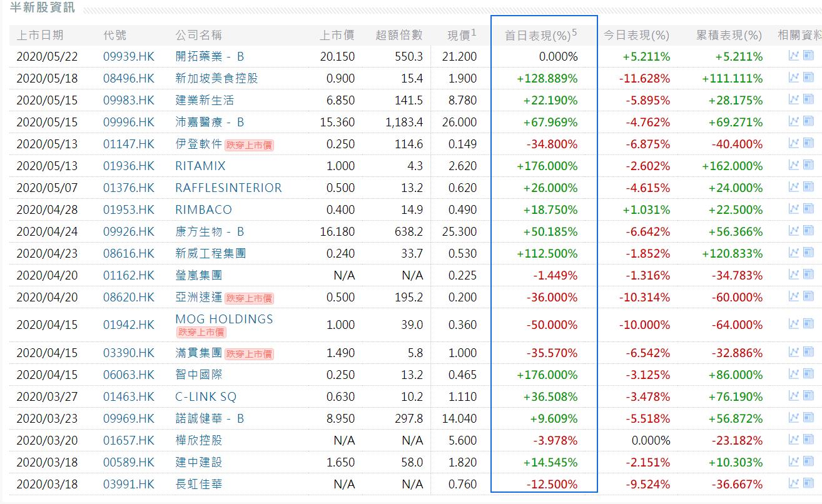The height and width of the screenshot is (504, 822).
Task: Open the news icon for 09996.HK row
Action: click(808, 121)
